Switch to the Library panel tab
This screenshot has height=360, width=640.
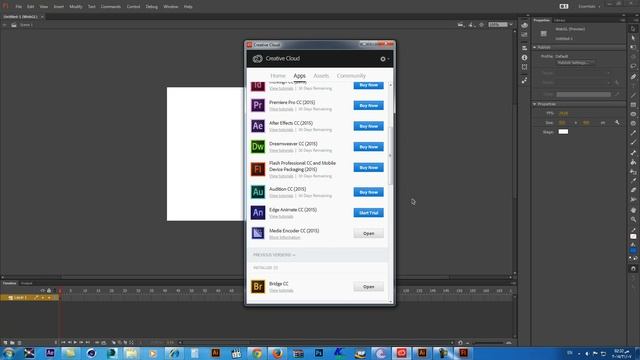coord(560,20)
